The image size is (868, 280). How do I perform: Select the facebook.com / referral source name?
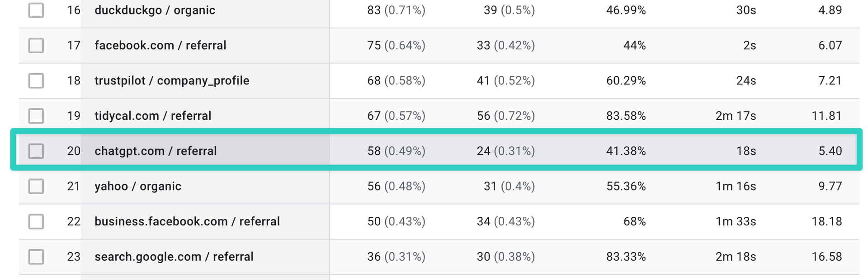(160, 45)
